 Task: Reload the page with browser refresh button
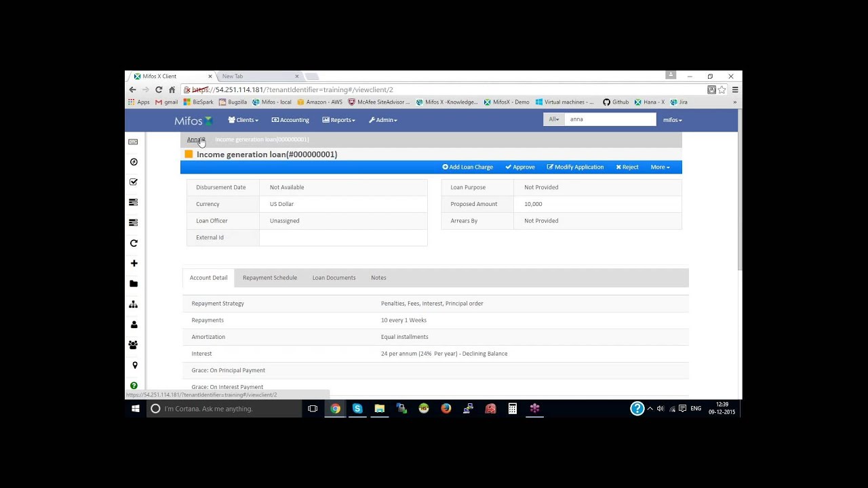point(159,89)
